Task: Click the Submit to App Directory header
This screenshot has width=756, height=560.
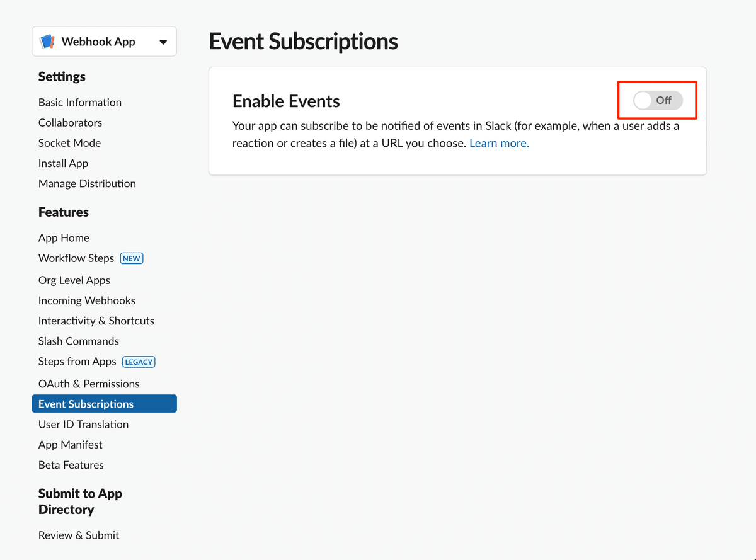Action: coord(80,501)
